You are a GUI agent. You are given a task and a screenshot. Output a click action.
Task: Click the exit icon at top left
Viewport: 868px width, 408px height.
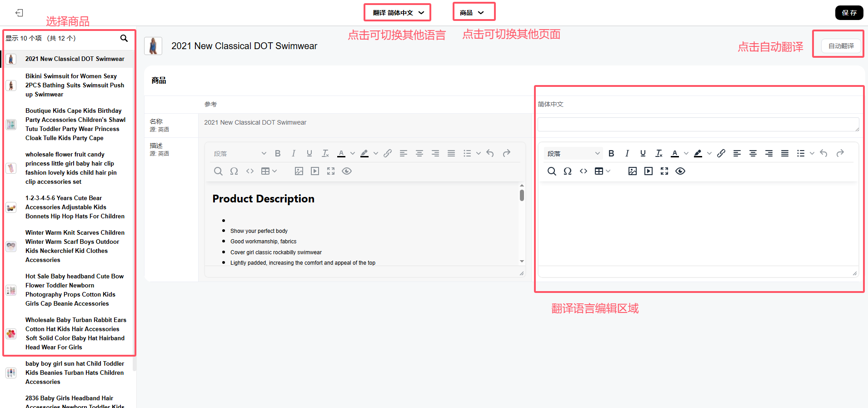19,13
